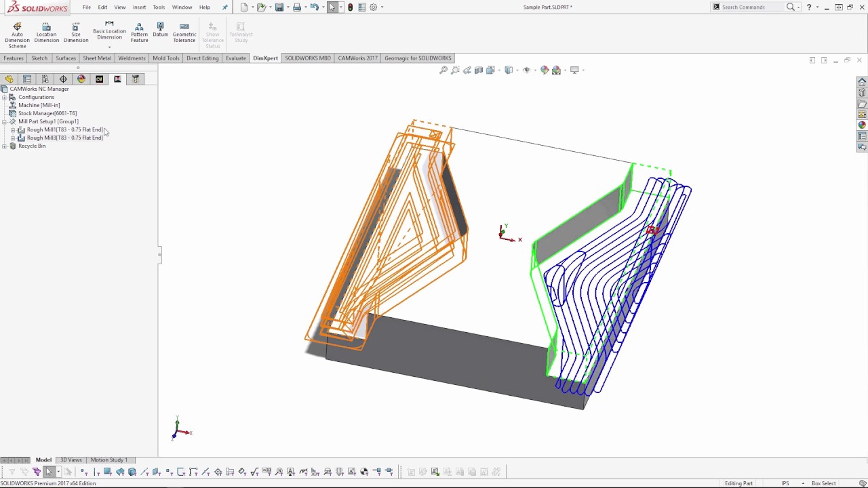Click the Undo icon

(314, 7)
